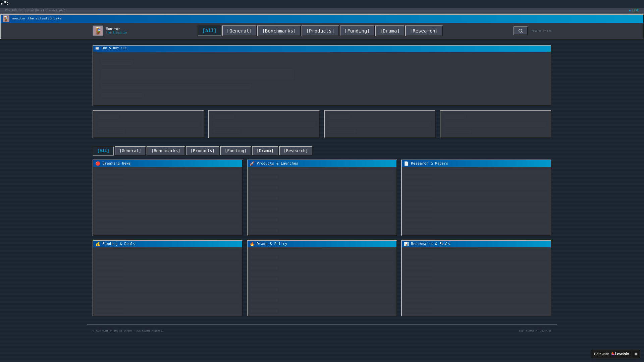Click the Powered by Exa text
Image resolution: width=644 pixels, height=362 pixels.
(541, 31)
